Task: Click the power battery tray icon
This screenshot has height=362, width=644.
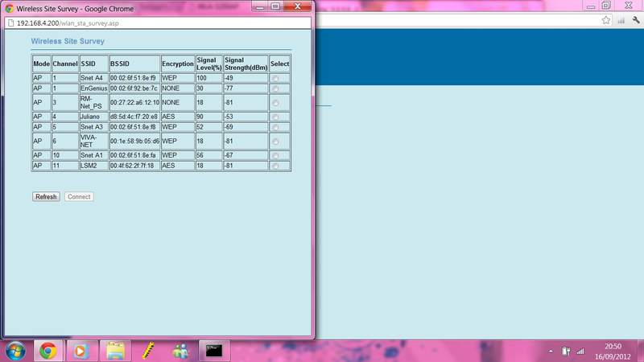Action: (566, 352)
